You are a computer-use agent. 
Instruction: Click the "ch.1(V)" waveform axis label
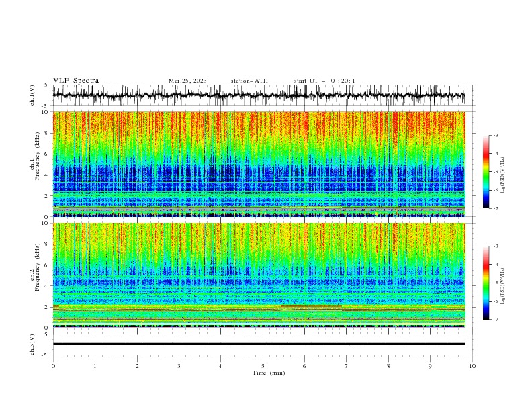coord(32,95)
